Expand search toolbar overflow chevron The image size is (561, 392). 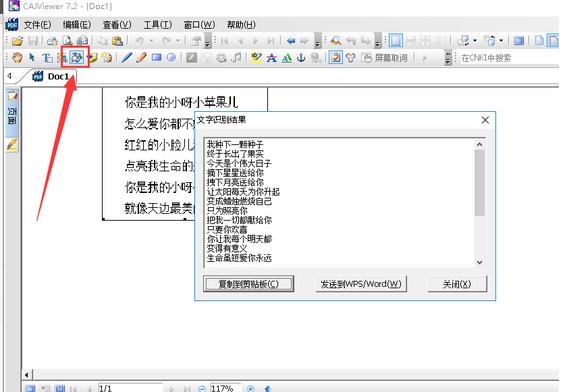pos(378,41)
